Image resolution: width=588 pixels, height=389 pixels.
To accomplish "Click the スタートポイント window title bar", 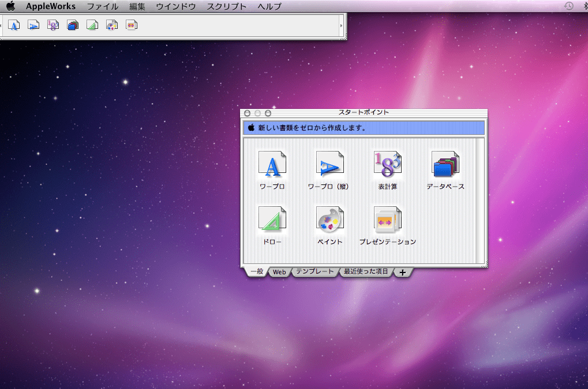I will tap(364, 112).
